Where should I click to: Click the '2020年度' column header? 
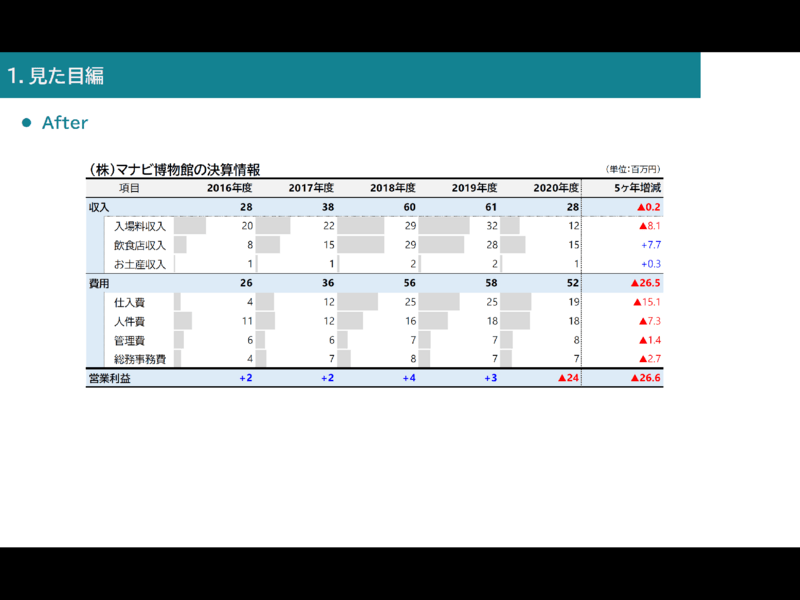tap(555, 188)
